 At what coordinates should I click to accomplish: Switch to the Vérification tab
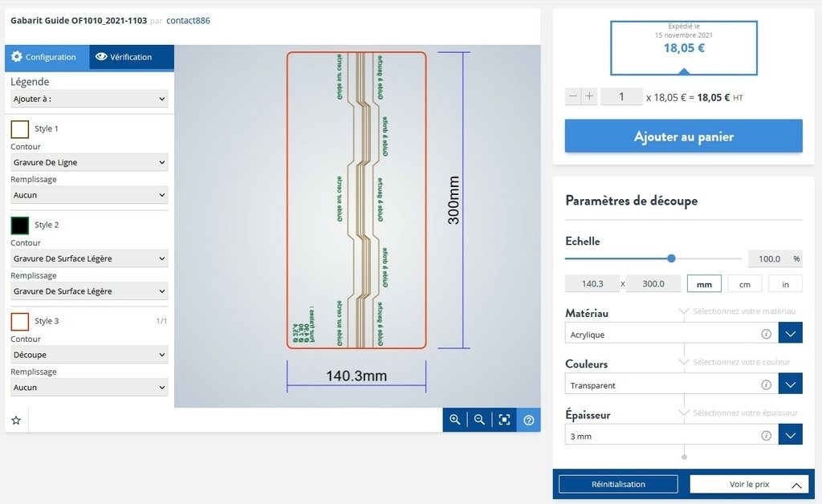pos(124,57)
